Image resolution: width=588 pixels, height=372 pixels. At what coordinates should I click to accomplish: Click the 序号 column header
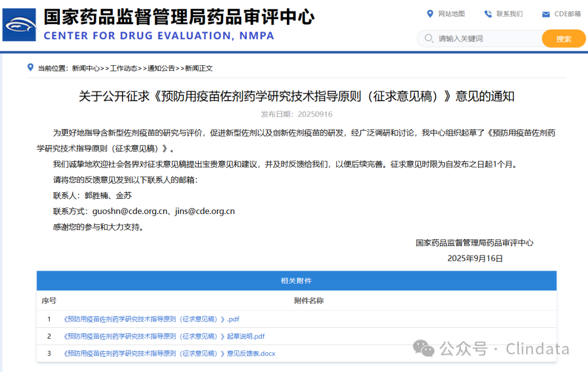49,301
